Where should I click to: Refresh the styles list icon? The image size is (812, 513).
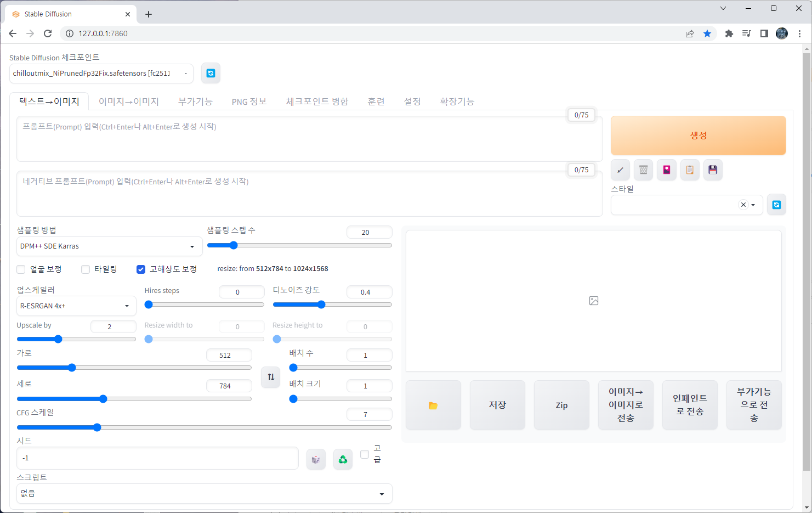click(x=776, y=205)
